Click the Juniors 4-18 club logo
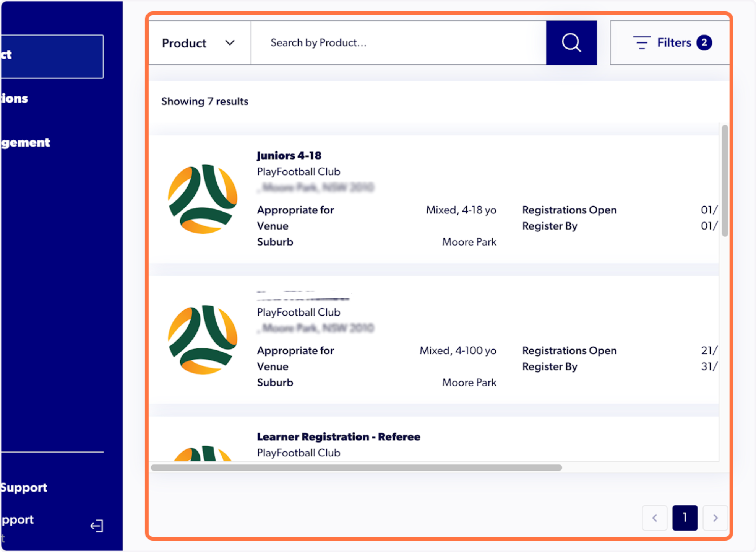Image resolution: width=756 pixels, height=552 pixels. [203, 199]
